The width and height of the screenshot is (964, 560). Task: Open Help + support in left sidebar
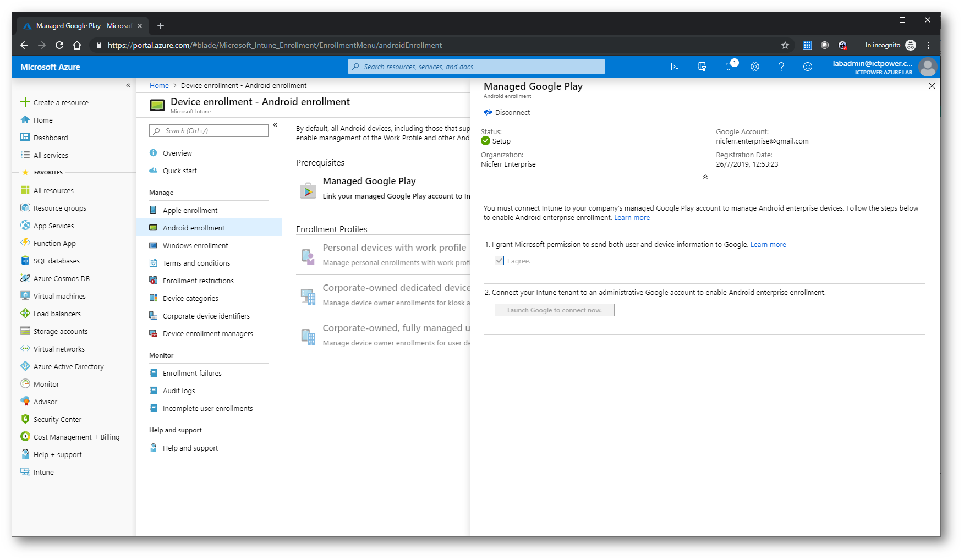51,454
